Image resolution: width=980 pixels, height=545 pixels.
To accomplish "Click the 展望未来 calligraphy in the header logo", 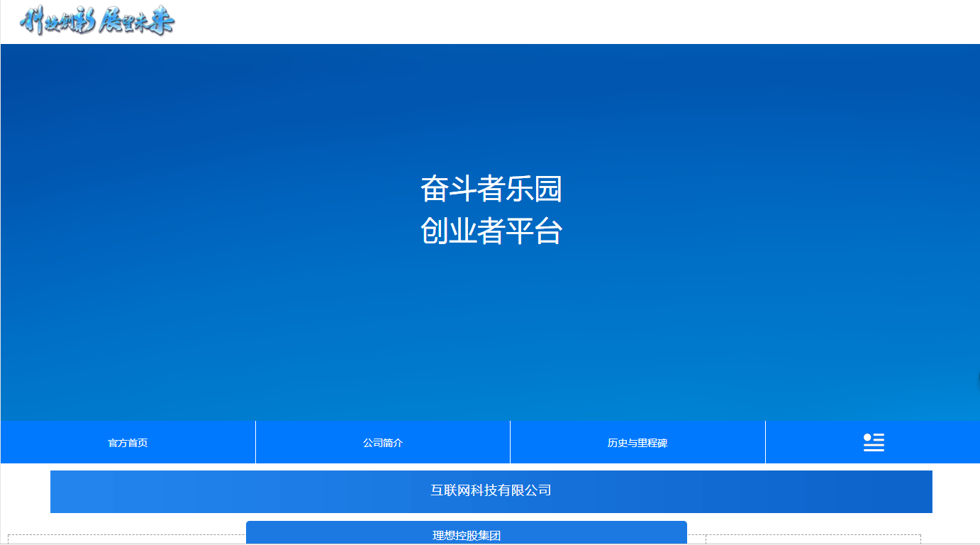I will click(136, 22).
